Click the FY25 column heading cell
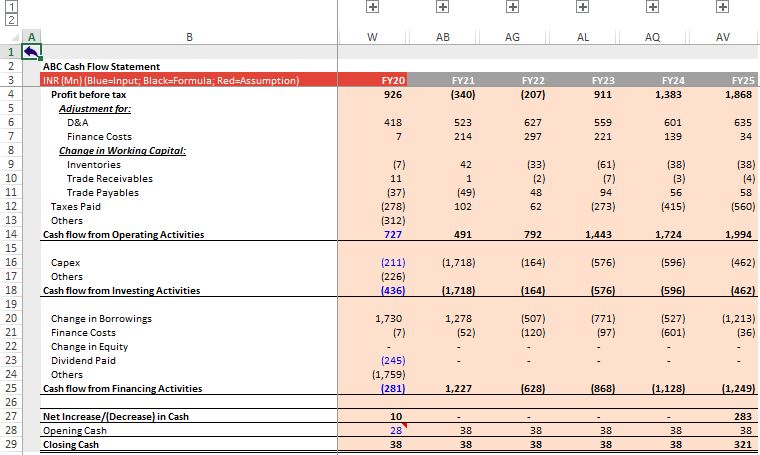760x455 pixels. (x=724, y=80)
